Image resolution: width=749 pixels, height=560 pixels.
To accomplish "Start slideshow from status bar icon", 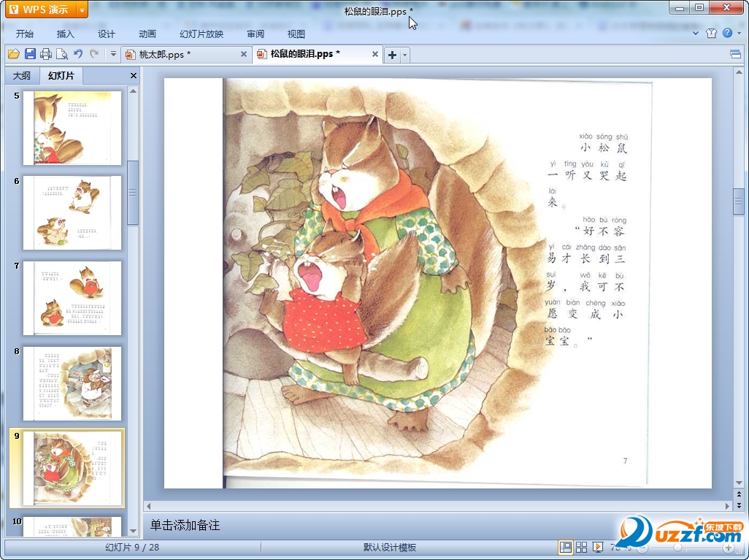I will tap(598, 547).
